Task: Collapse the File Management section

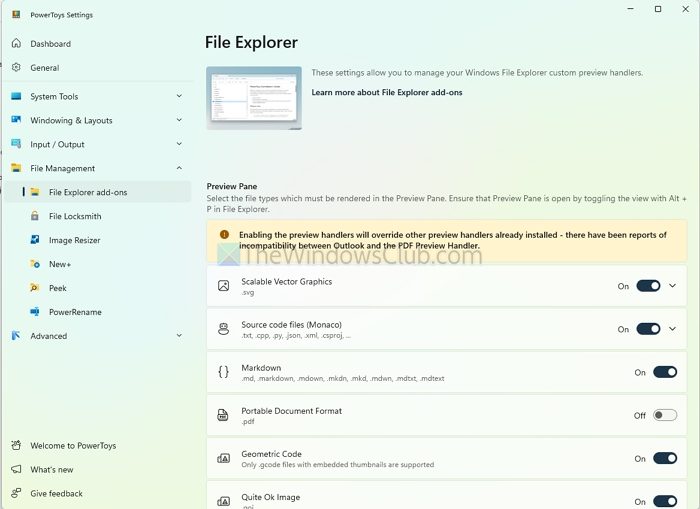Action: pyautogui.click(x=179, y=168)
